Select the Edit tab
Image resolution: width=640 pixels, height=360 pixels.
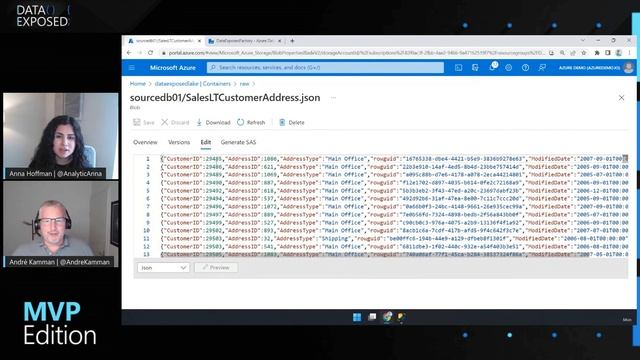pos(206,142)
